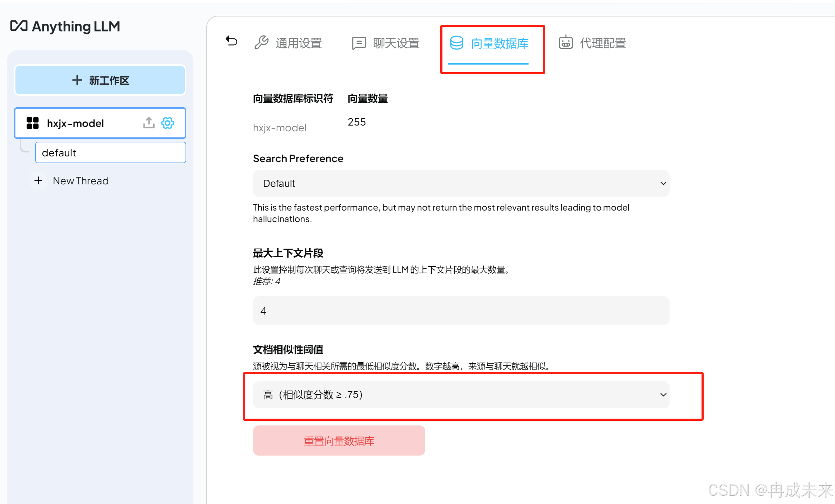
Task: Open hxjx-model workspace settings gear
Action: 168,123
